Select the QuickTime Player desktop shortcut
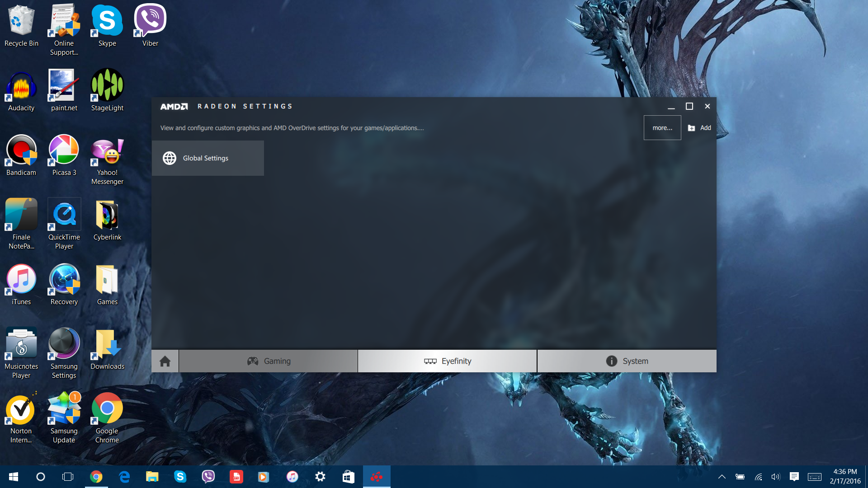Image resolution: width=868 pixels, height=488 pixels. [64, 224]
